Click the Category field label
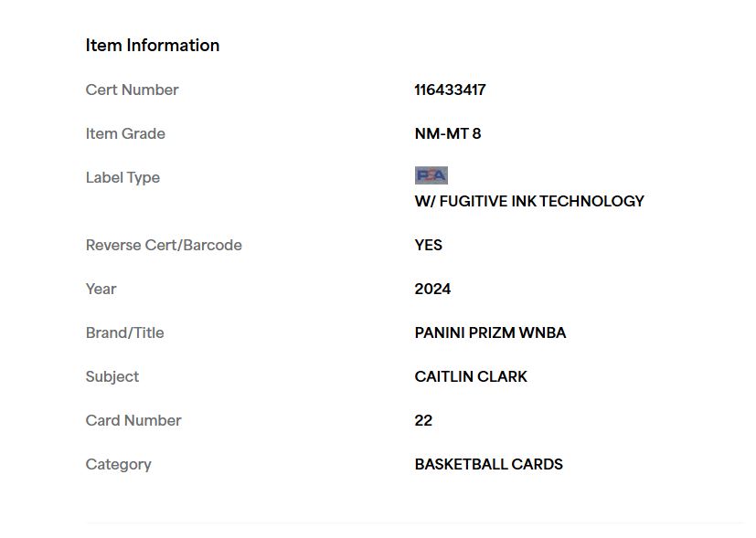The height and width of the screenshot is (538, 756). click(118, 464)
